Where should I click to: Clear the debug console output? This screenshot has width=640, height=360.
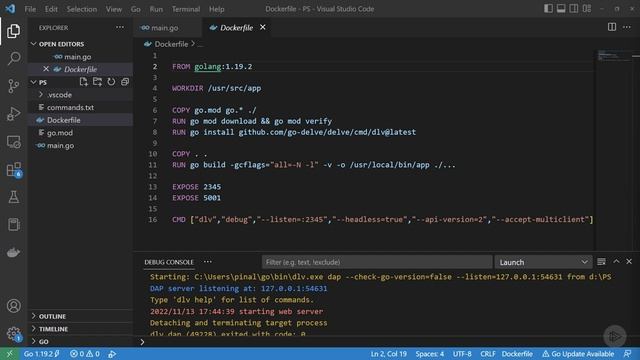pyautogui.click(x=601, y=262)
